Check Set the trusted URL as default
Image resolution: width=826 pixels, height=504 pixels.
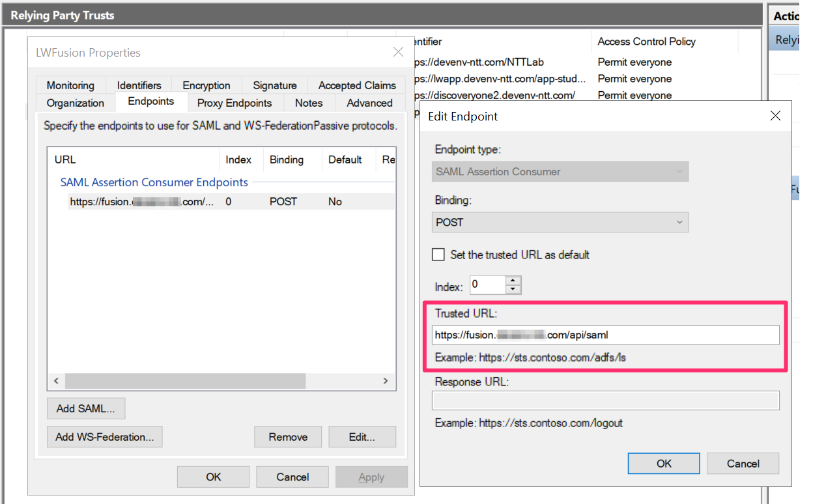pos(439,255)
